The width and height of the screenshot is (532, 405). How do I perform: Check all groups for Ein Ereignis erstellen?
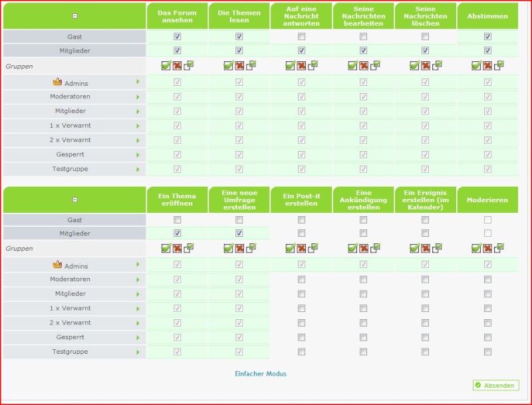[414, 248]
